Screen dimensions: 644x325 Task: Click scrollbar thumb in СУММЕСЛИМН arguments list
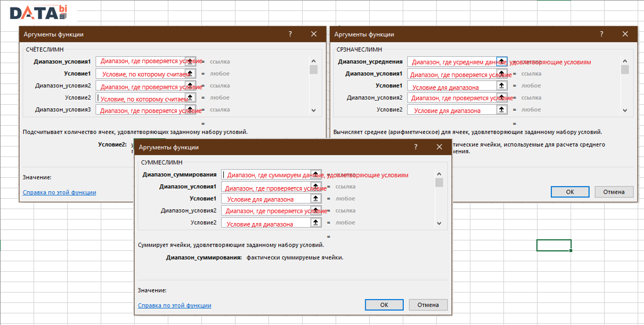(x=439, y=182)
